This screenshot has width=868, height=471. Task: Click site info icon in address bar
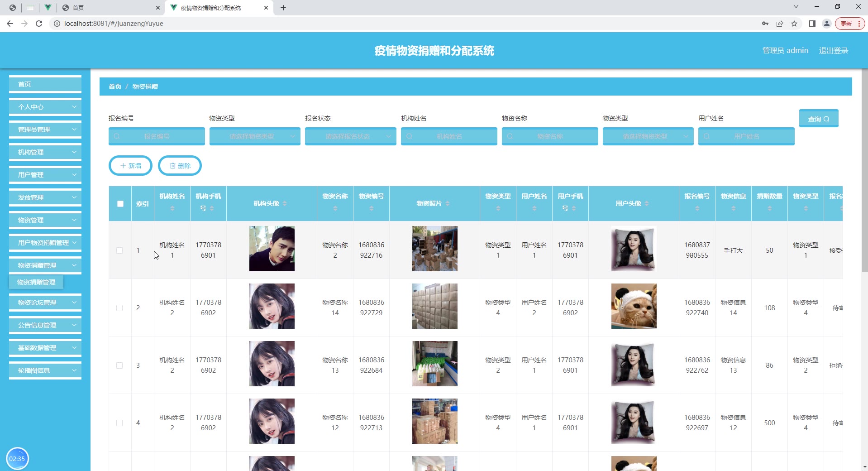(x=57, y=24)
